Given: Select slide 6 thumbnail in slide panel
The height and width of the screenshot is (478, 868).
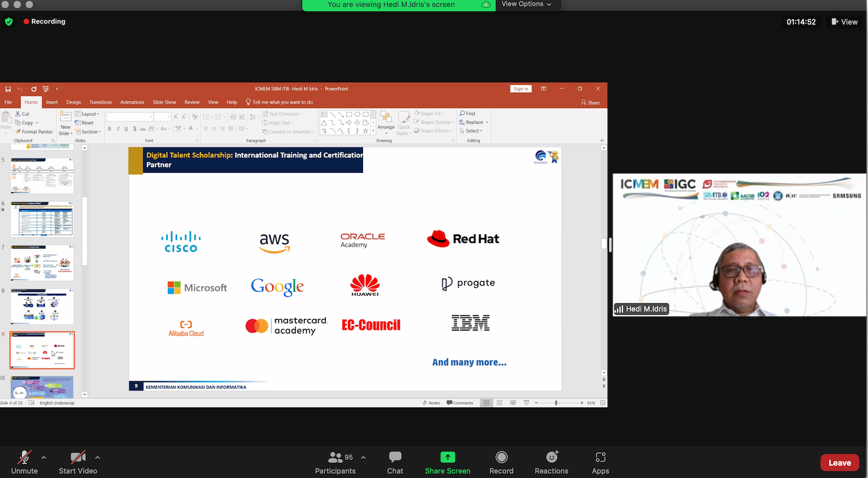Looking at the screenshot, I should tap(42, 219).
